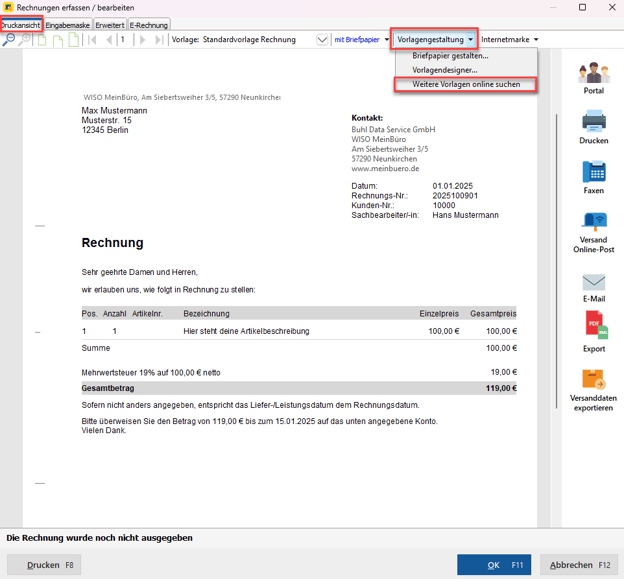624x579 pixels.
Task: Click the Gesamtbetrag 119,00 € value
Action: 501,388
